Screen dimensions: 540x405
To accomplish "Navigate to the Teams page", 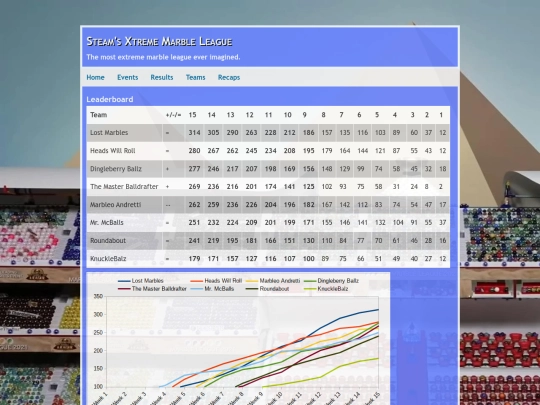I will (195, 77).
